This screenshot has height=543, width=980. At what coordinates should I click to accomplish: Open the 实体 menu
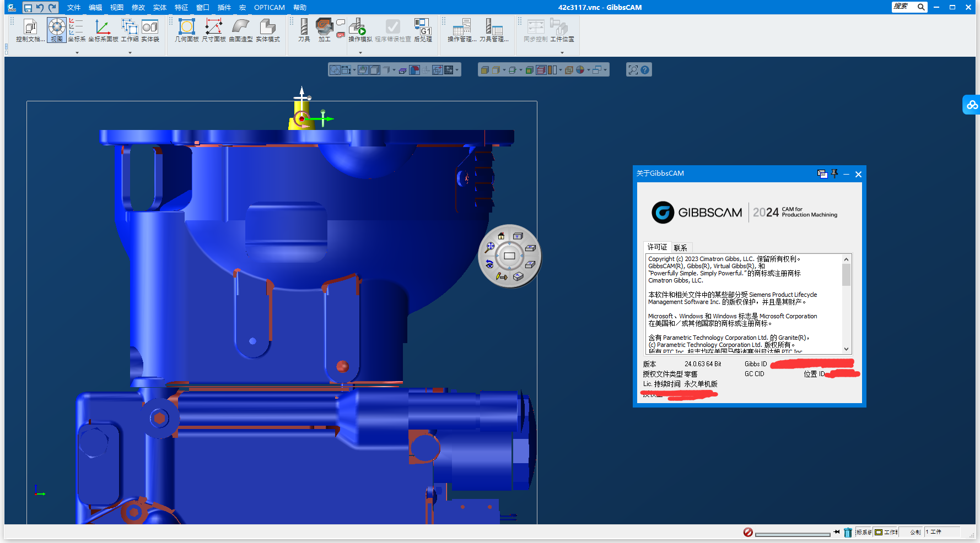tap(160, 7)
